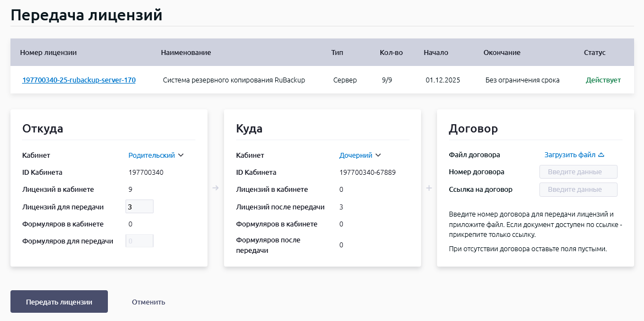Click the green Действует status label

click(x=603, y=80)
